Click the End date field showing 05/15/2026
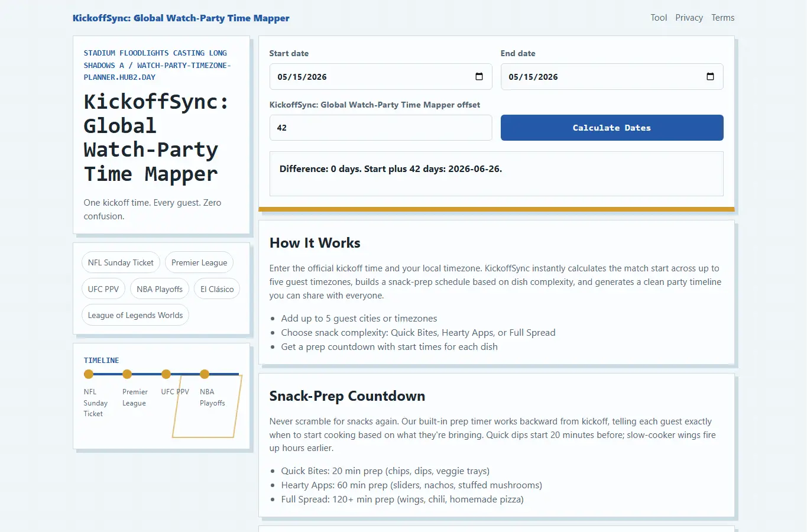 pyautogui.click(x=612, y=77)
